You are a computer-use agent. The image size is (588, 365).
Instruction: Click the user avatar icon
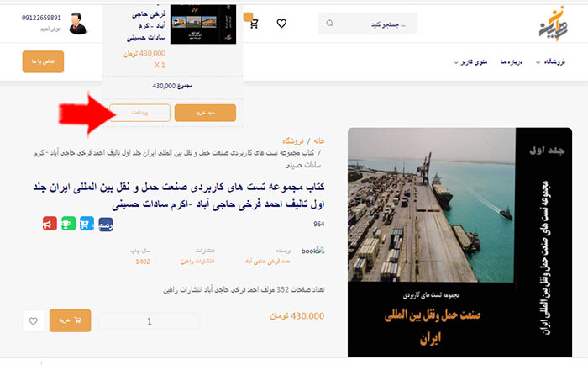tap(78, 24)
